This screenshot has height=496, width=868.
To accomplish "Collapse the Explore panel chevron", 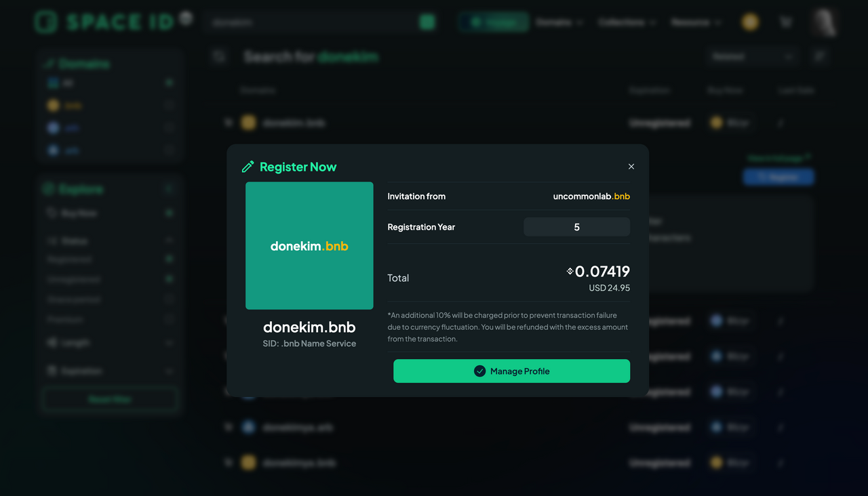I will pyautogui.click(x=170, y=189).
